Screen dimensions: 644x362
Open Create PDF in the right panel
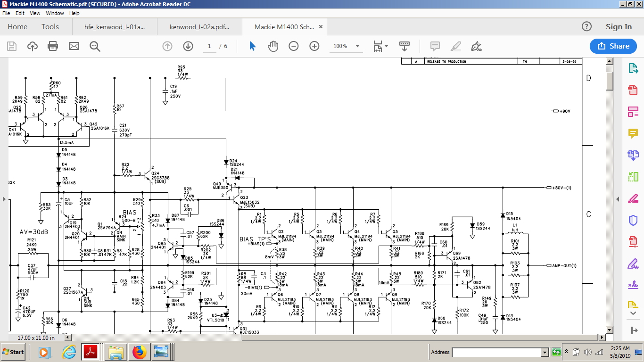click(x=633, y=90)
